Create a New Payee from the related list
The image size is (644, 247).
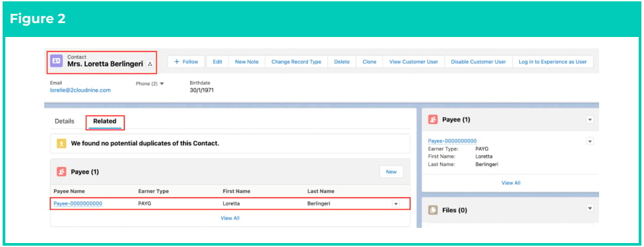[391, 172]
